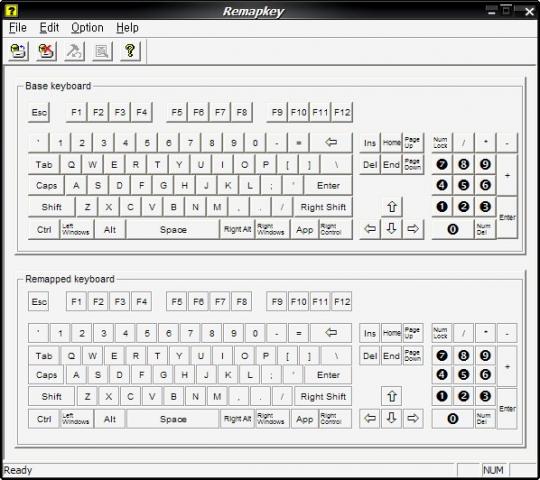Open the Option menu
The height and width of the screenshot is (480, 540).
tap(87, 28)
